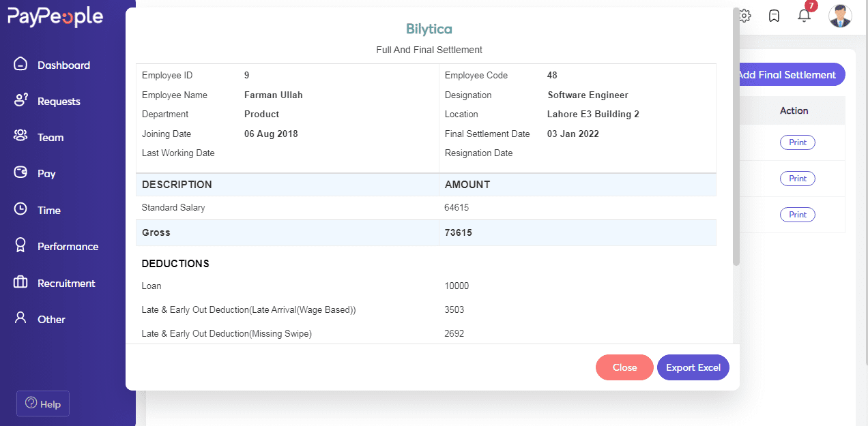This screenshot has width=868, height=426.
Task: Click the 'Standard Salary' row description
Action: 173,207
